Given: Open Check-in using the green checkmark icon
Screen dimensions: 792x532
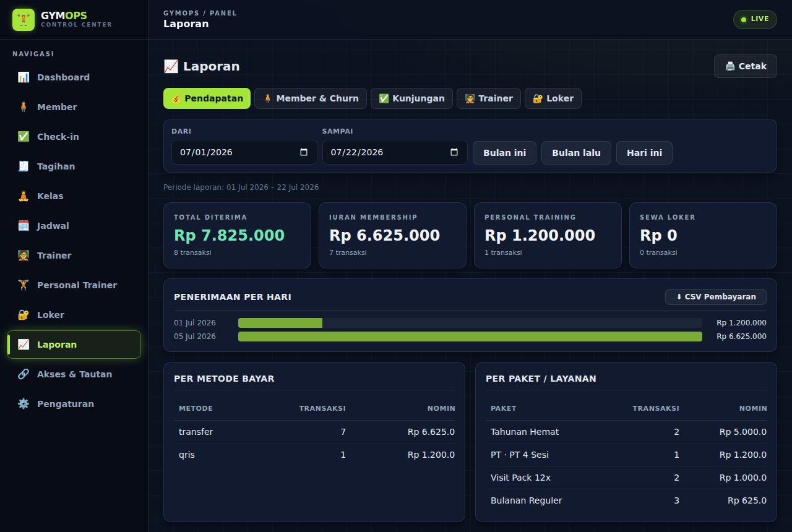Looking at the screenshot, I should pos(24,137).
